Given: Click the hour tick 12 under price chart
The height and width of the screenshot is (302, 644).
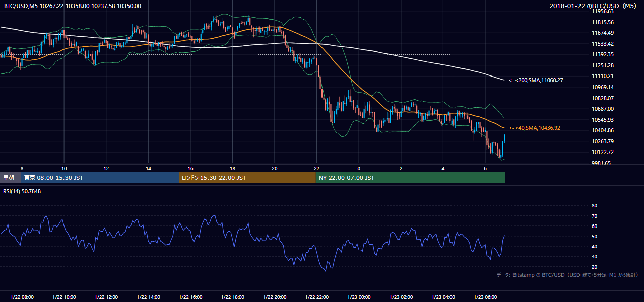Looking at the screenshot, I should (x=106, y=168).
